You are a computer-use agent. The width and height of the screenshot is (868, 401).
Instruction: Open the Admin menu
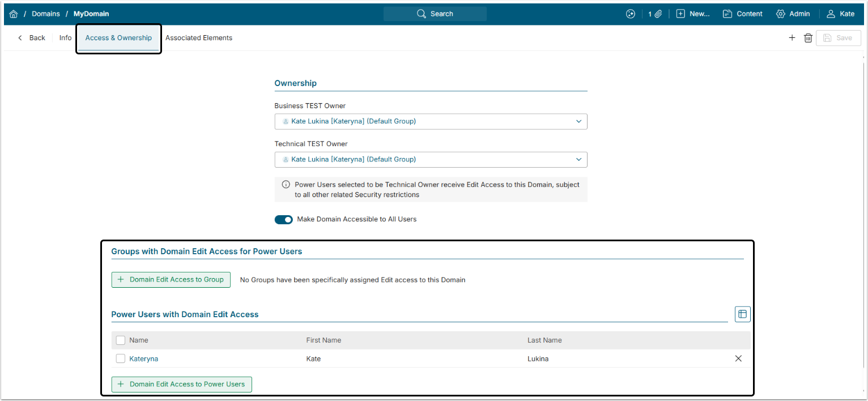[793, 14]
